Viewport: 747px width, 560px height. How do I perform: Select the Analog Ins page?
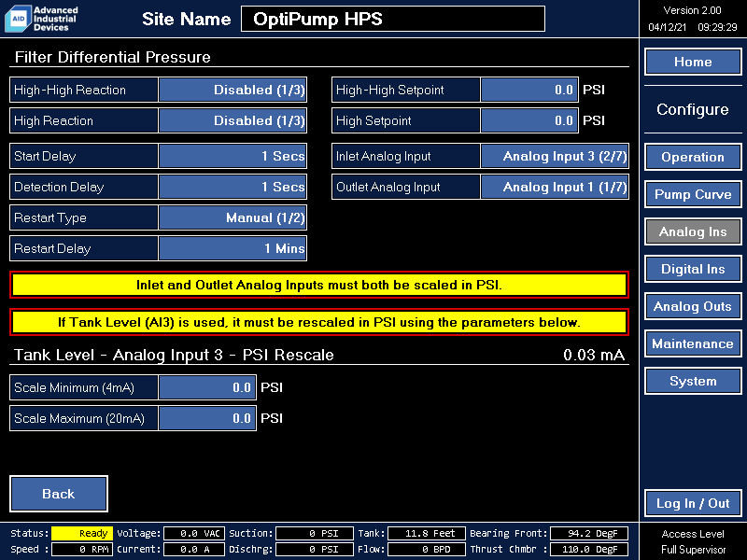[x=693, y=231]
